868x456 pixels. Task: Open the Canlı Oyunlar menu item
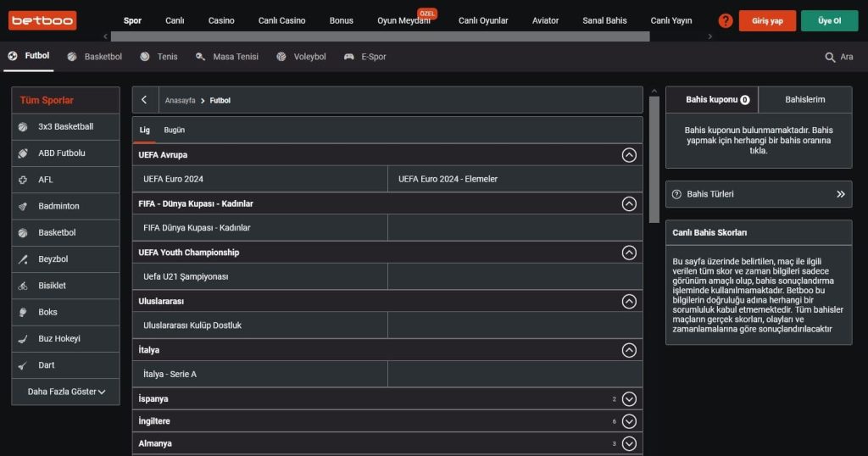click(482, 20)
